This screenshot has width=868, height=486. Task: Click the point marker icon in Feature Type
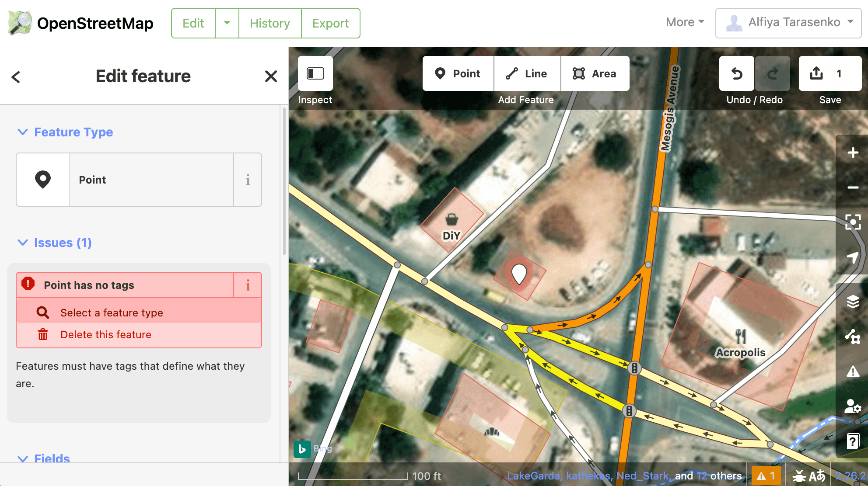43,180
